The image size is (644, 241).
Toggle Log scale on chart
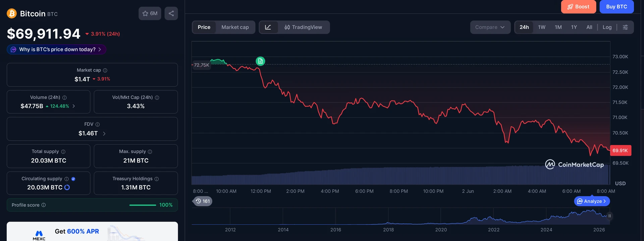[607, 27]
